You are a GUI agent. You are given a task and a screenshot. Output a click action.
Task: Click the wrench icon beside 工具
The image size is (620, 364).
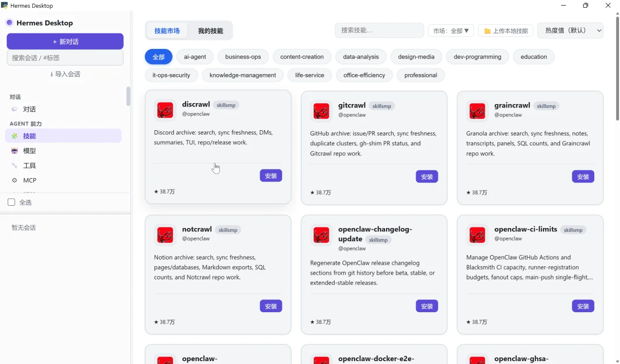[x=14, y=165]
